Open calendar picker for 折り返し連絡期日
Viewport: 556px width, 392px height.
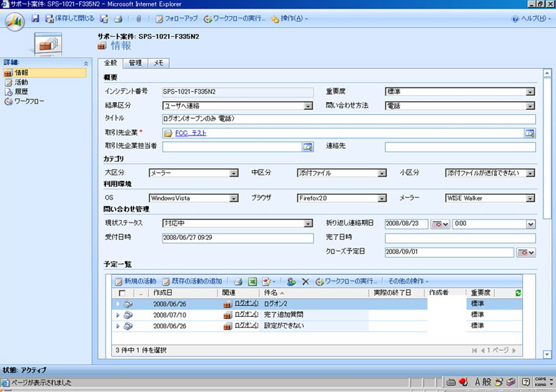point(440,224)
